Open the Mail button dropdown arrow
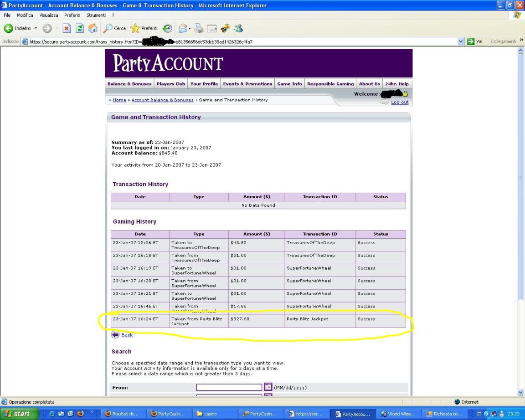 click(x=190, y=28)
